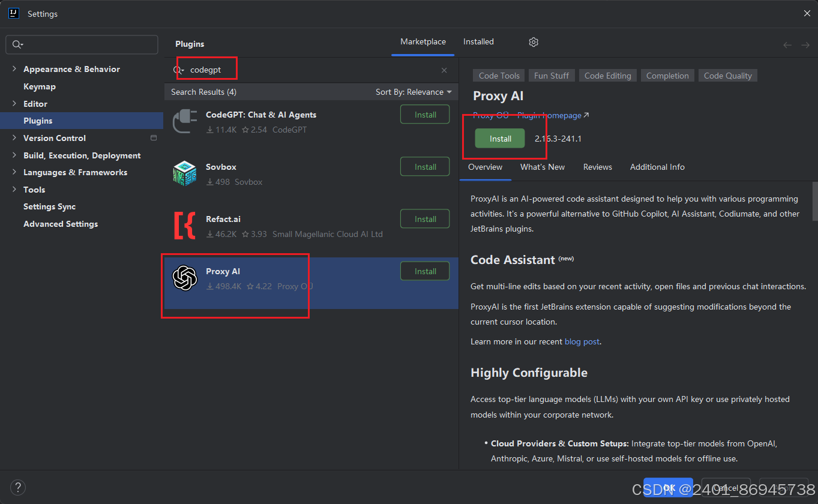
Task: Select CodeGPT: Chat & AI Agents title
Action: click(261, 115)
